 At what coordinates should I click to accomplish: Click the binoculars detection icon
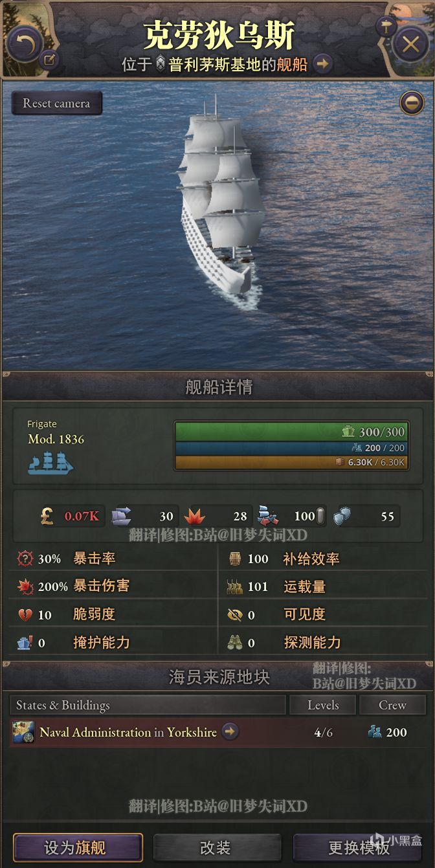click(x=235, y=643)
